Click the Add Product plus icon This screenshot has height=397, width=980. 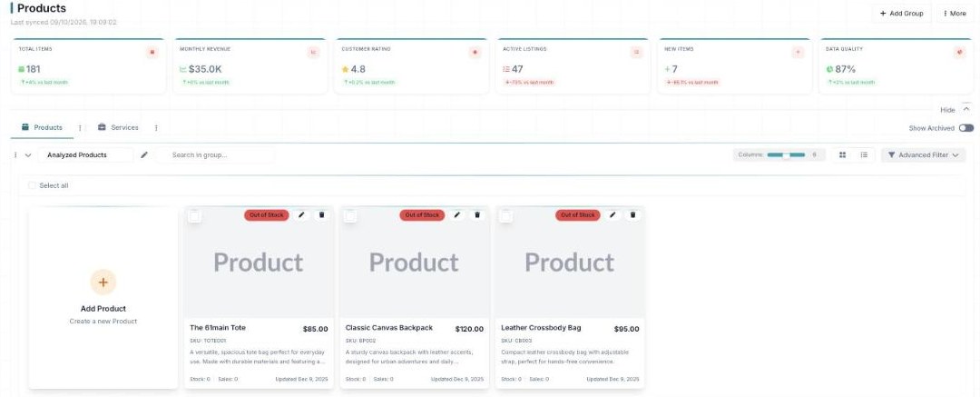pyautogui.click(x=103, y=283)
